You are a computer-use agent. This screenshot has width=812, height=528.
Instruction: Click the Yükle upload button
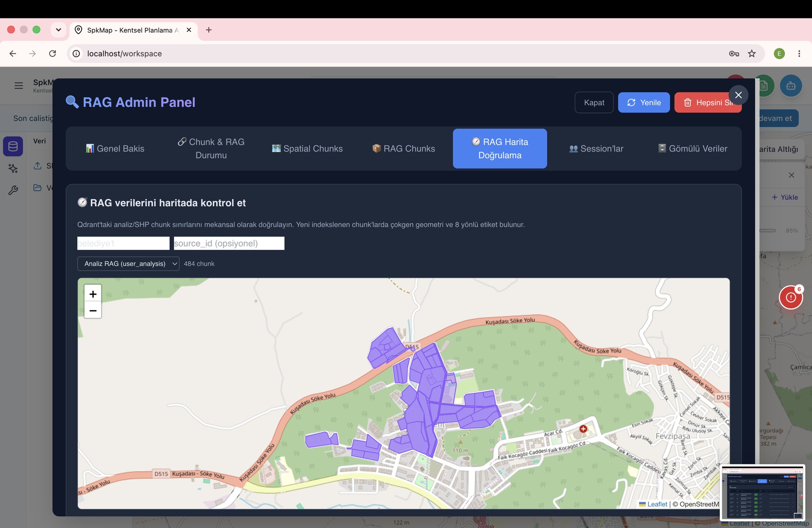tap(785, 197)
